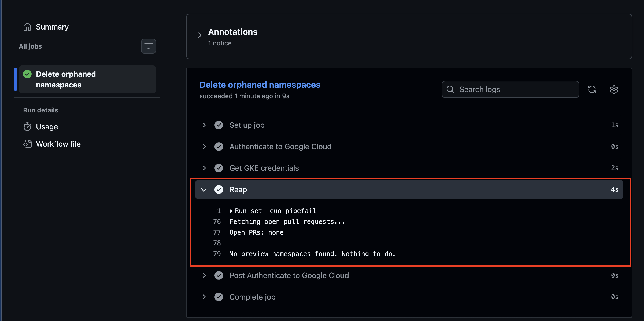Screen dimensions: 644x321
Task: Click log line number 77
Action: pyautogui.click(x=217, y=232)
